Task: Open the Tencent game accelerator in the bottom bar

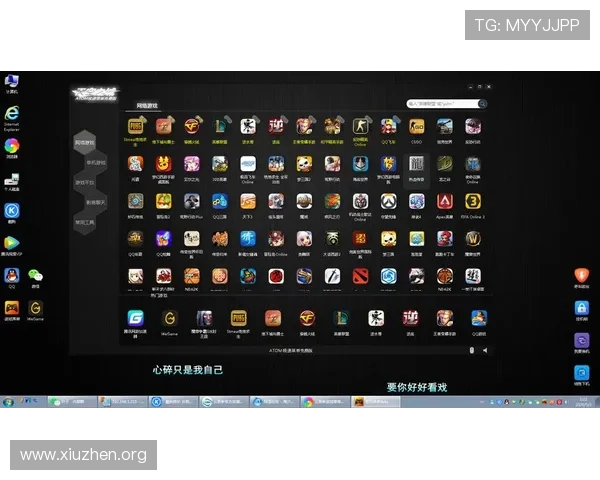Action: coord(135,319)
